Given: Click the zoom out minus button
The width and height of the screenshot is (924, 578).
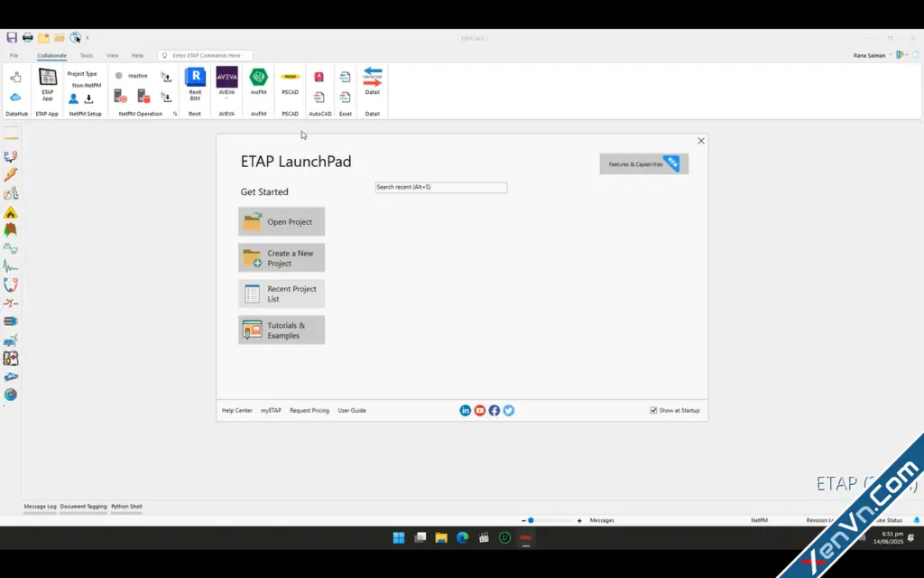Looking at the screenshot, I should point(523,520).
